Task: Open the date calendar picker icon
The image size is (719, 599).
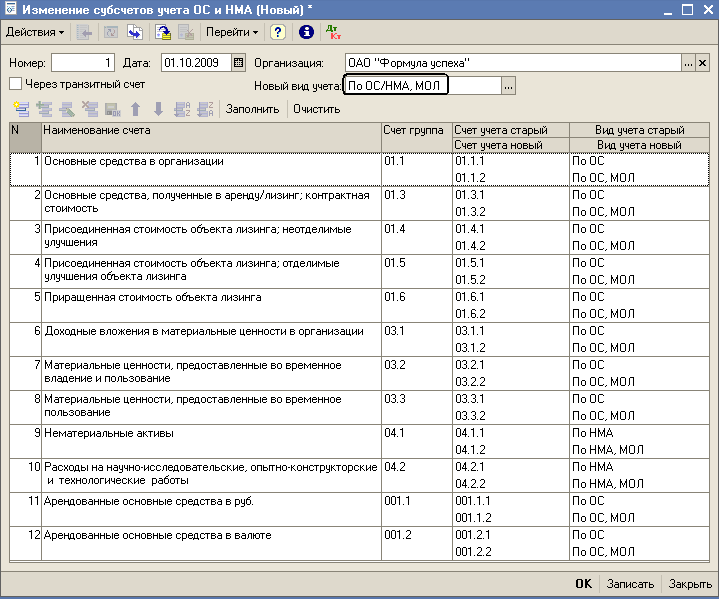Action: (x=238, y=63)
